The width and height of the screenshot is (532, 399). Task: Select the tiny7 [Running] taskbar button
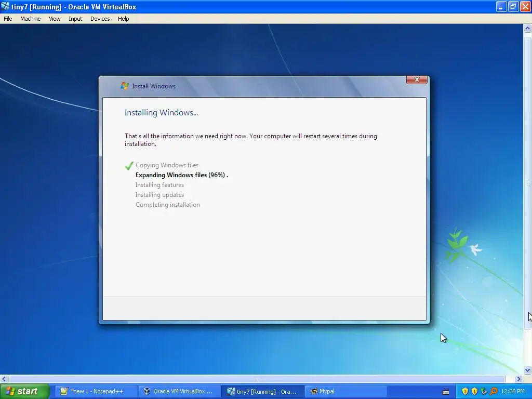click(x=263, y=392)
